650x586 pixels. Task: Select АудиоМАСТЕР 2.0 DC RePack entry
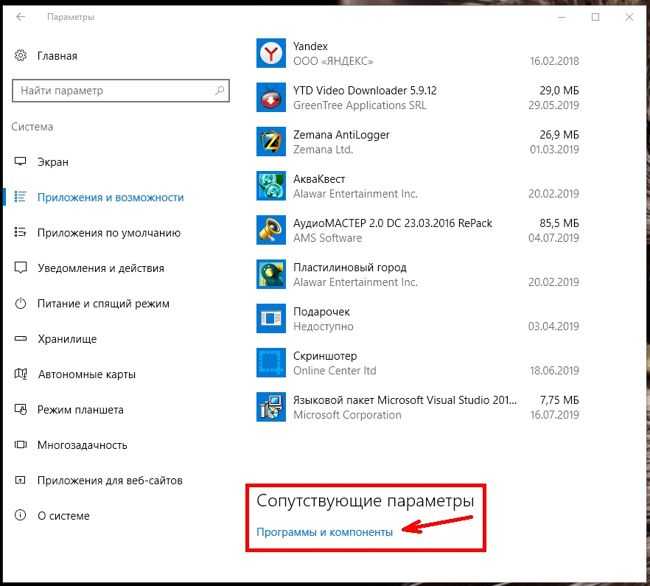tap(393, 223)
